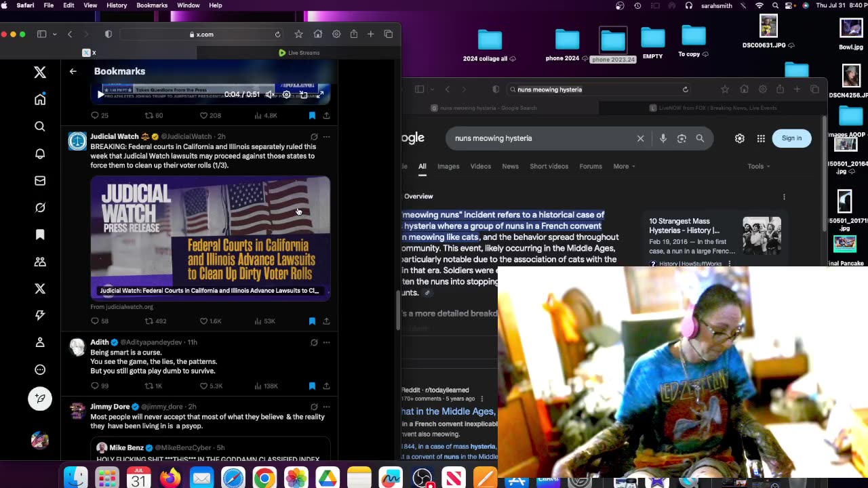
Task: Open the phone 2024 folder on desktop
Action: [567, 45]
